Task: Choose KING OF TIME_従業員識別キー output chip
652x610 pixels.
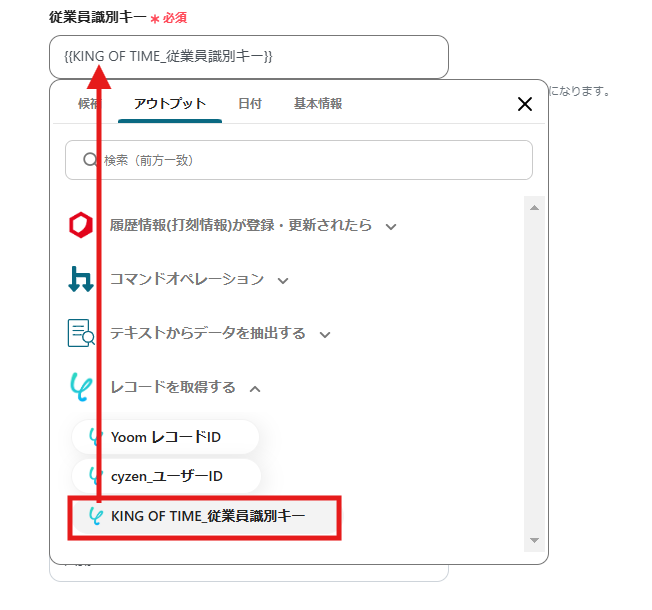Action: [205, 517]
